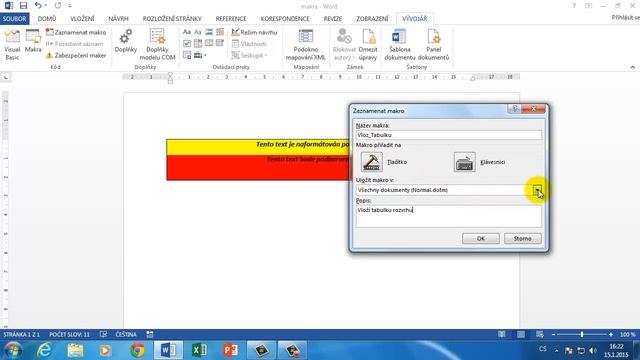The height and width of the screenshot is (360, 640).
Task: Open undo history dropdown arrow
Action: tap(46, 6)
